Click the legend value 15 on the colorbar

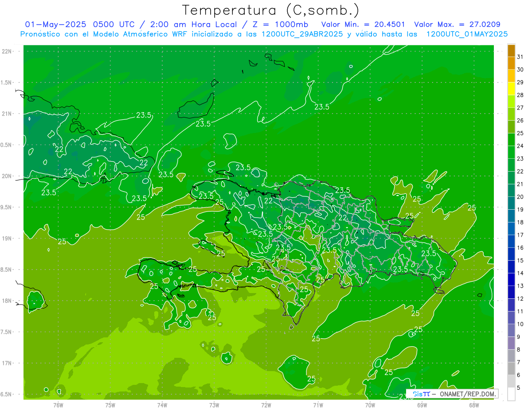point(520,260)
